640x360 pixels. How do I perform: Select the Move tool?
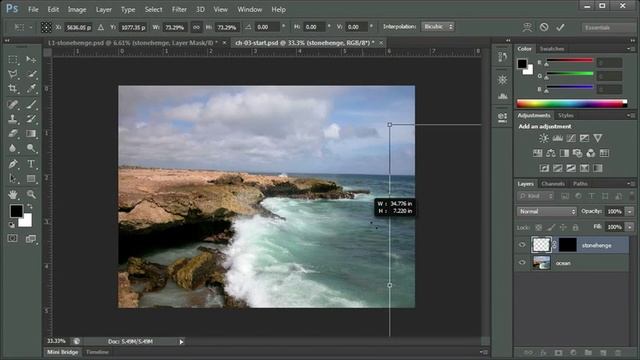31,60
